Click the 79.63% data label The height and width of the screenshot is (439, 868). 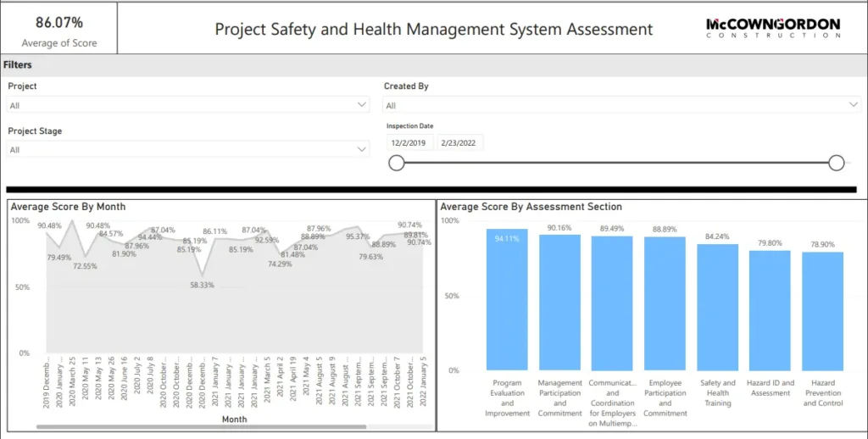pyautogui.click(x=370, y=257)
